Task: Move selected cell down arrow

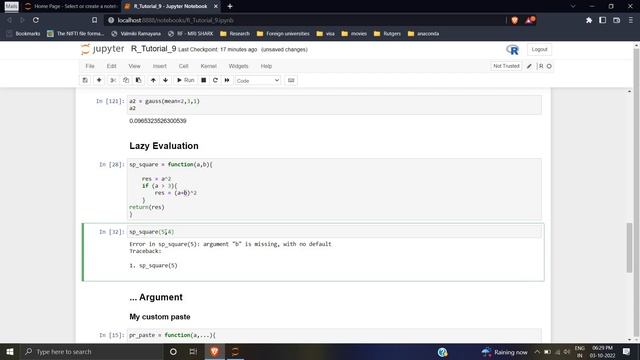Action: coord(165,80)
